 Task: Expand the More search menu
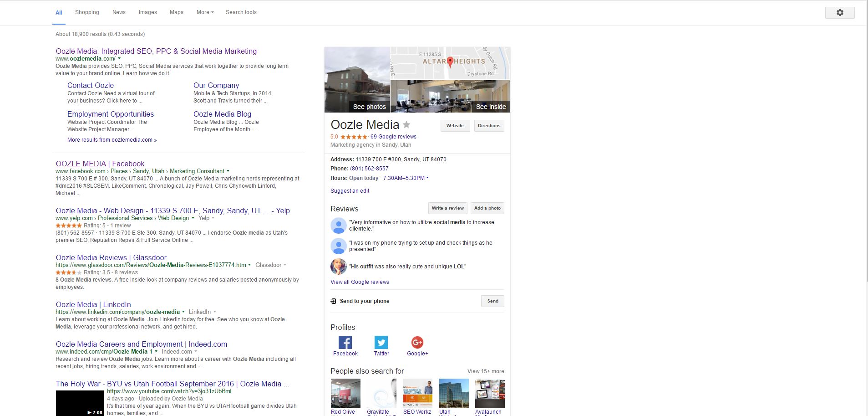point(205,12)
